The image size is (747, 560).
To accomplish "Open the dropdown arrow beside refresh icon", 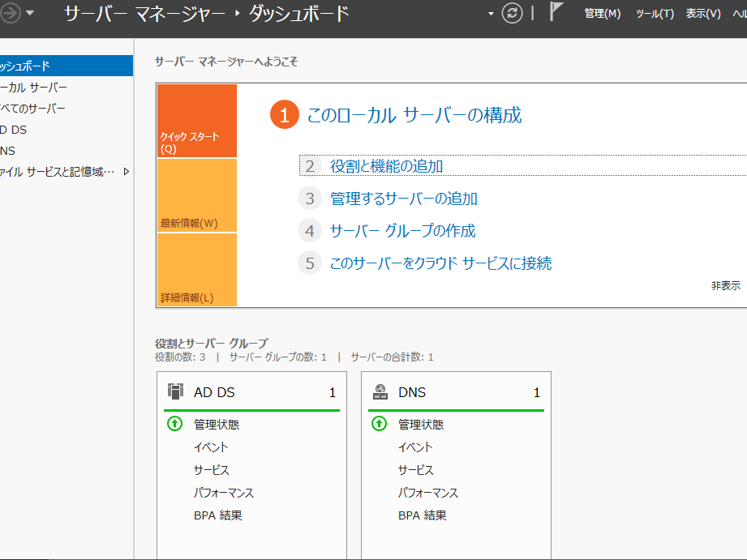I will [492, 14].
